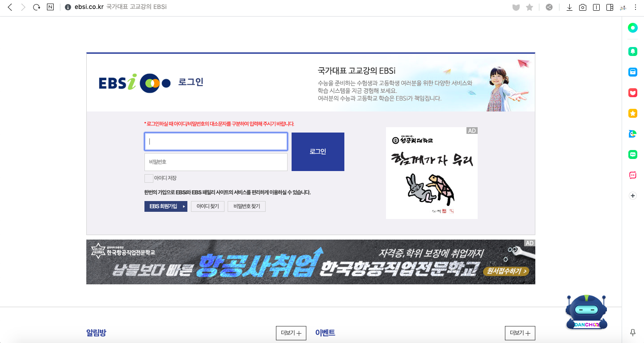This screenshot has height=343, width=644.
Task: Open the blue parrot translate sidebar icon
Action: (x=633, y=134)
